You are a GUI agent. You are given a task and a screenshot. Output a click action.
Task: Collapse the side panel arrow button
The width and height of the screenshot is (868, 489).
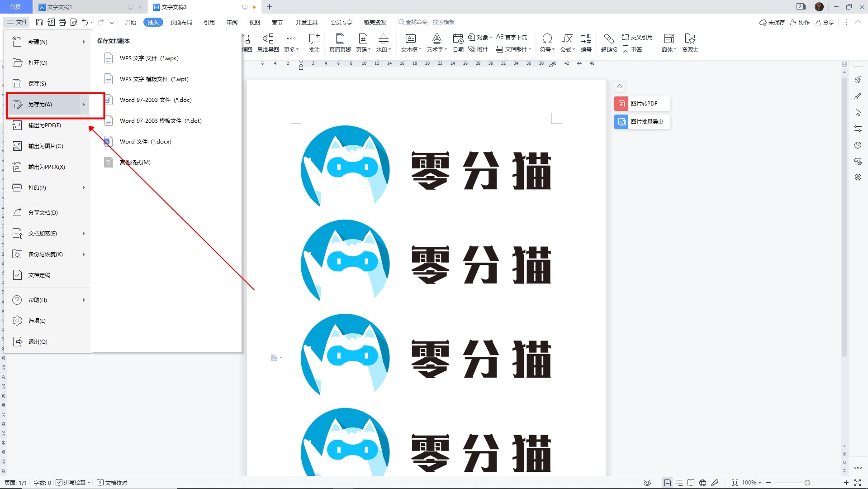pyautogui.click(x=620, y=86)
